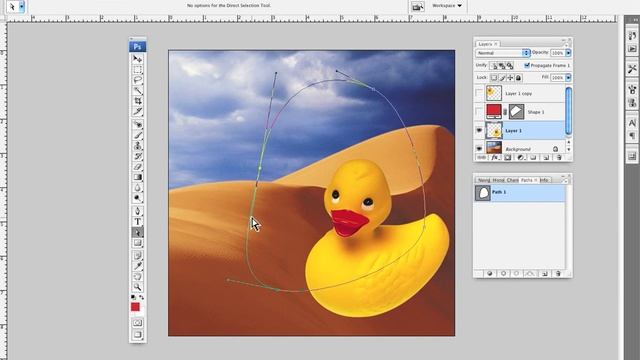Open the Paths panel menu
Viewport: 640px width, 360px height.
tap(564, 180)
